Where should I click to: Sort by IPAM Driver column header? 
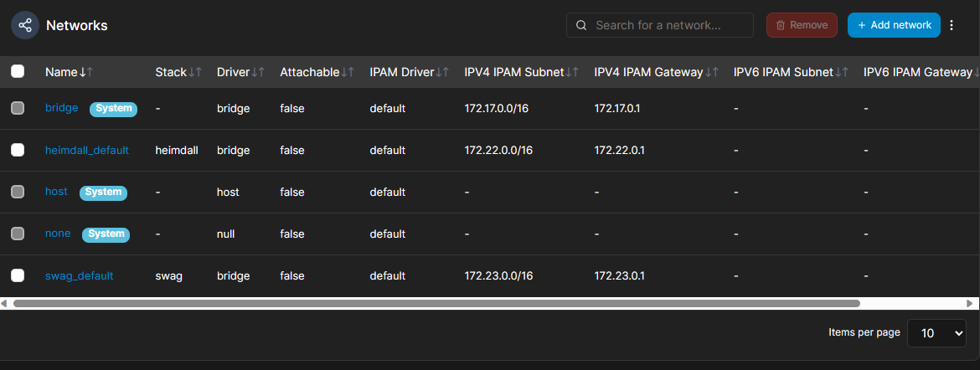pos(402,73)
